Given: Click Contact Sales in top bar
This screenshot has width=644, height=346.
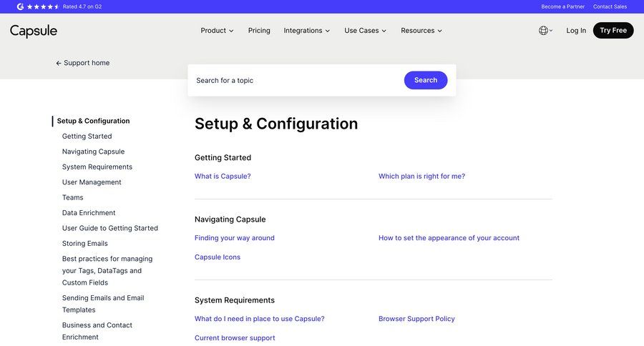Looking at the screenshot, I should [x=610, y=6].
